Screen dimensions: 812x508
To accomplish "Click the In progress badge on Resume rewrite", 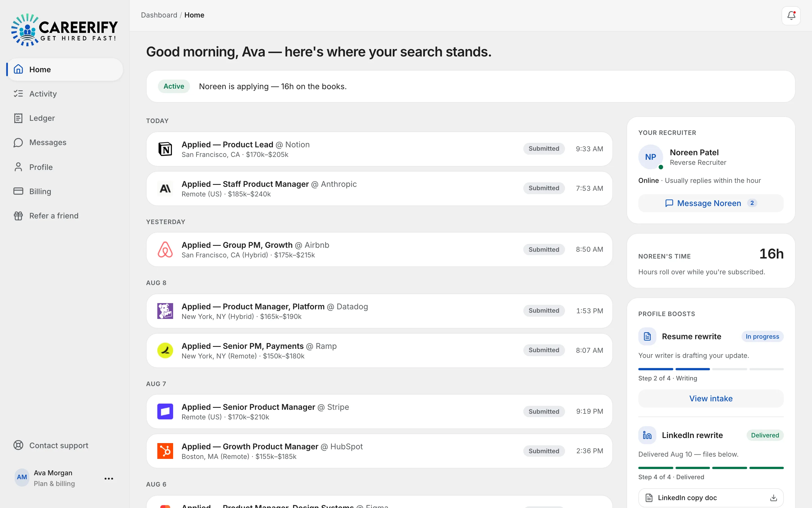I will click(762, 336).
